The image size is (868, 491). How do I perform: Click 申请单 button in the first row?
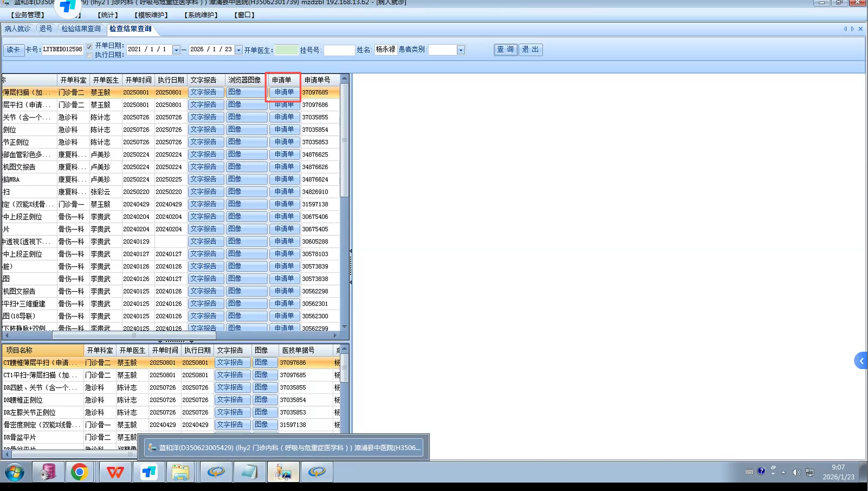point(284,92)
